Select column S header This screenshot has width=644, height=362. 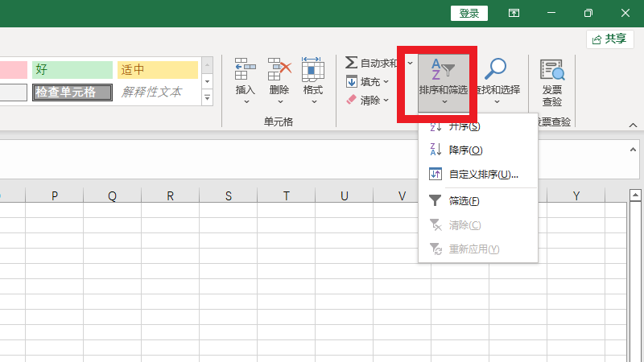coord(229,195)
